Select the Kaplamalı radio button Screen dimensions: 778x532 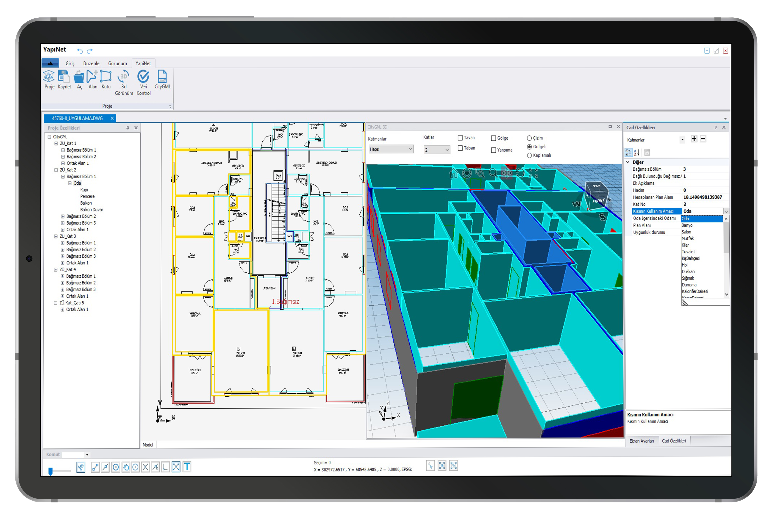(529, 155)
